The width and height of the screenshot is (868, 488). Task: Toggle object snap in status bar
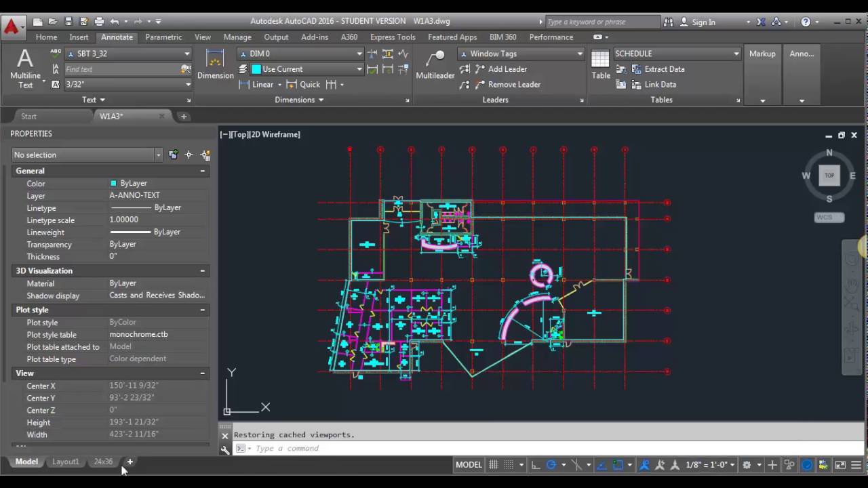[617, 465]
